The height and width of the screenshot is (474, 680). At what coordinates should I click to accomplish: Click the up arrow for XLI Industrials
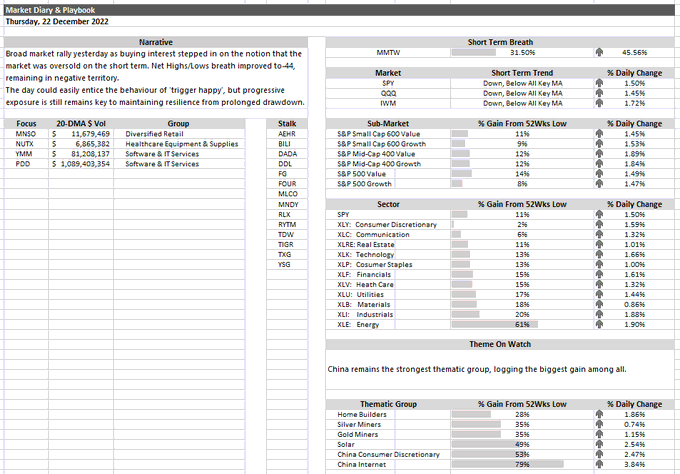pos(599,314)
